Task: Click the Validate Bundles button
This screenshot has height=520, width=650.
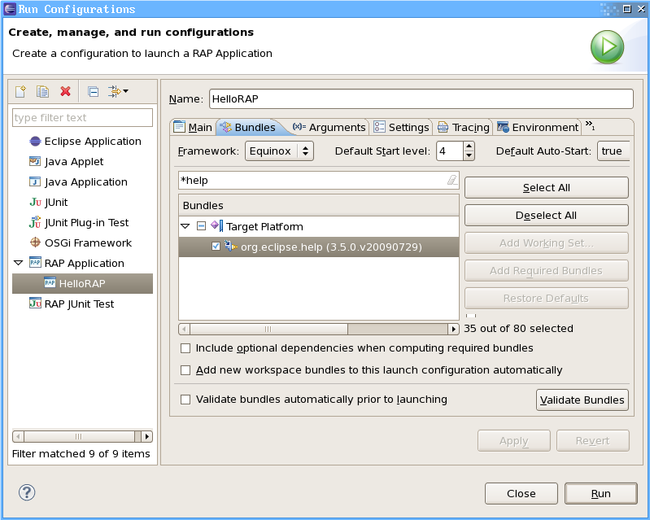Action: (582, 400)
